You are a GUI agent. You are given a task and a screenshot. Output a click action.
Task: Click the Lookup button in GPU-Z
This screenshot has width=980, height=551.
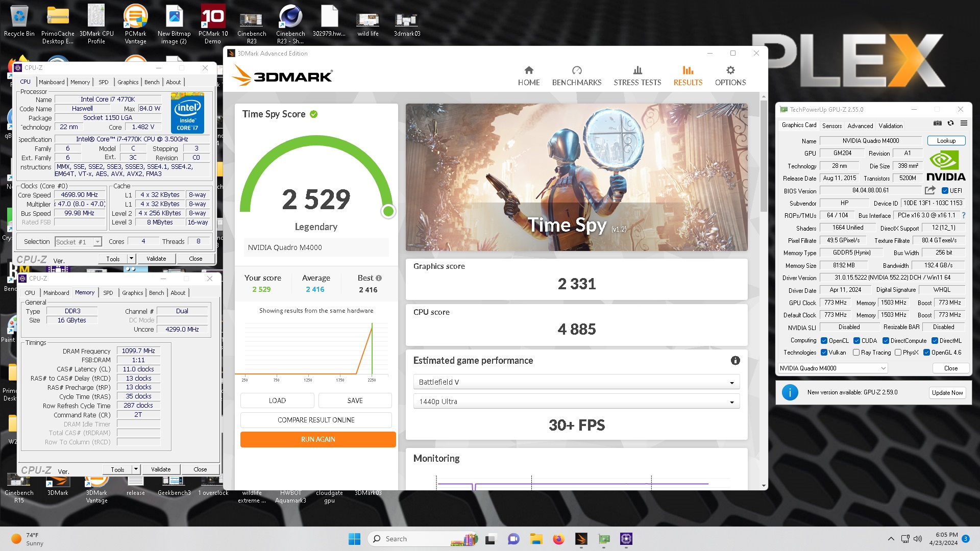pos(946,141)
